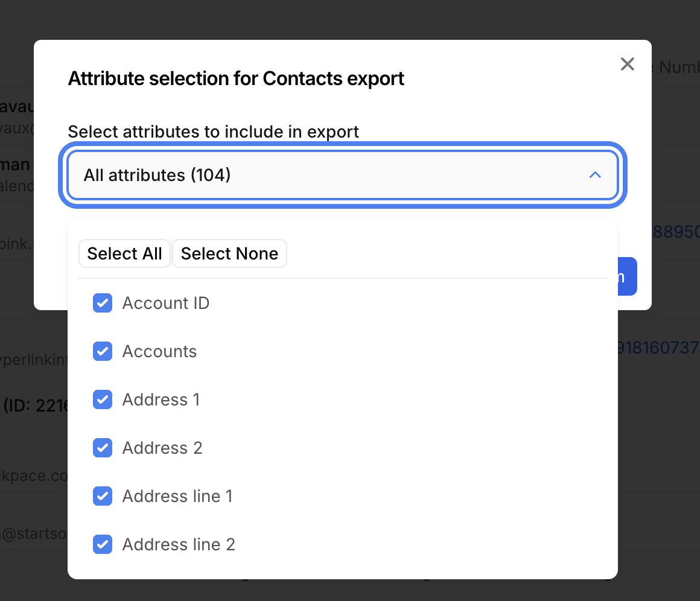Uncheck the Account ID checkbox
The height and width of the screenshot is (601, 700).
[103, 303]
